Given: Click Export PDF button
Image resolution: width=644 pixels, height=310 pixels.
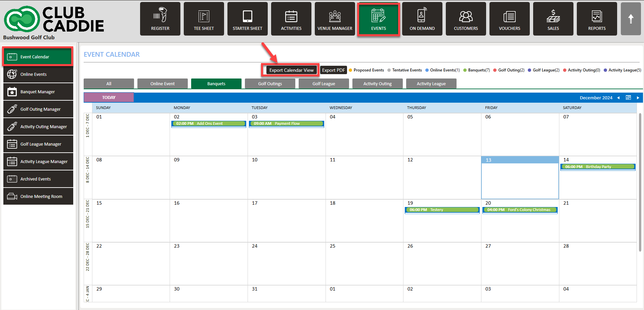Looking at the screenshot, I should (x=334, y=70).
